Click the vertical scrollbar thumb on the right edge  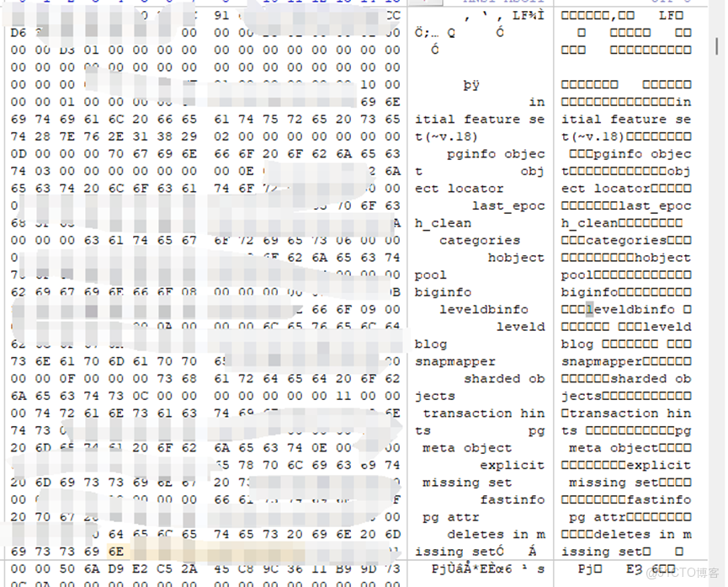(717, 45)
